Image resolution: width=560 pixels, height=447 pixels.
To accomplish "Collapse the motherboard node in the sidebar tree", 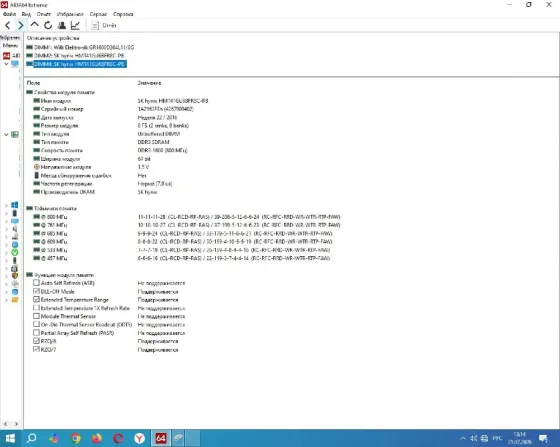I will point(6,135).
